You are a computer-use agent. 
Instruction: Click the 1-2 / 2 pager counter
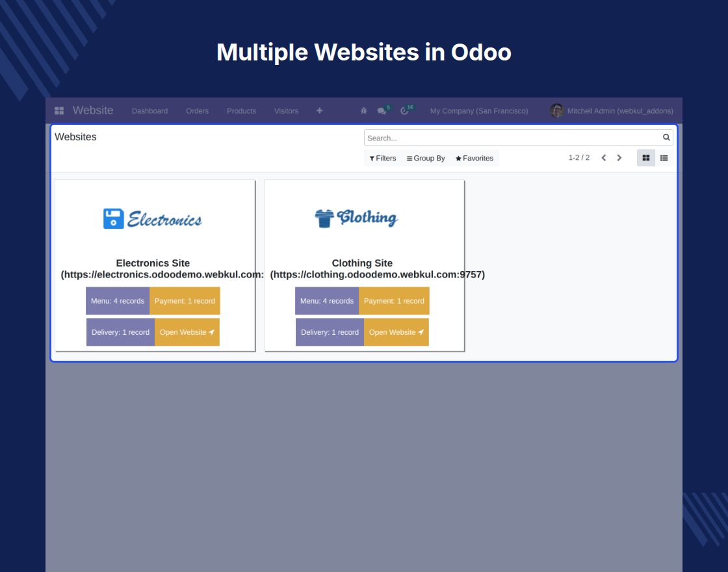pos(579,158)
